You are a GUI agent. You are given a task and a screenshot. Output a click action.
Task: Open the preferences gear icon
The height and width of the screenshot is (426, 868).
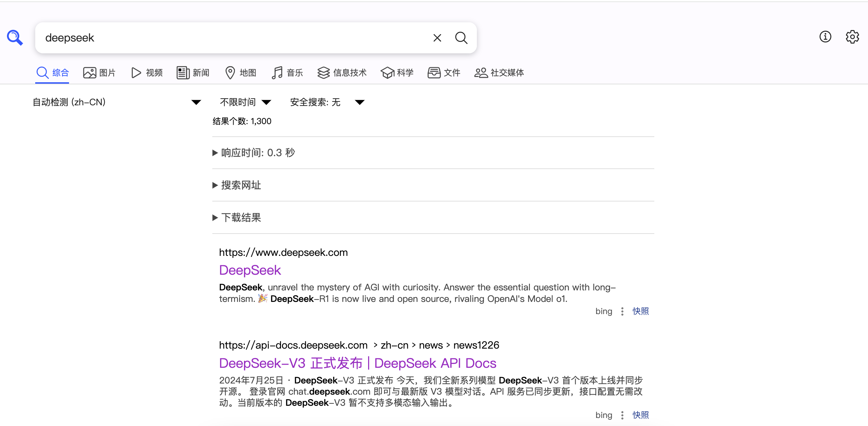[852, 37]
